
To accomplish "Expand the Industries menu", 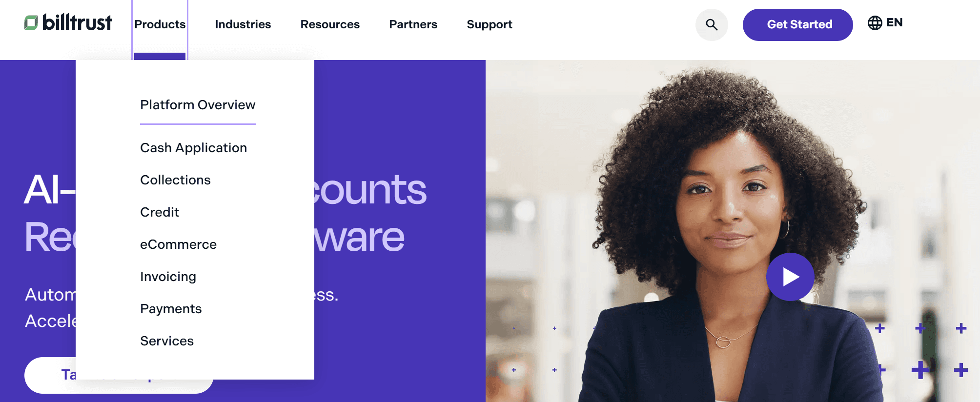I will click(243, 24).
